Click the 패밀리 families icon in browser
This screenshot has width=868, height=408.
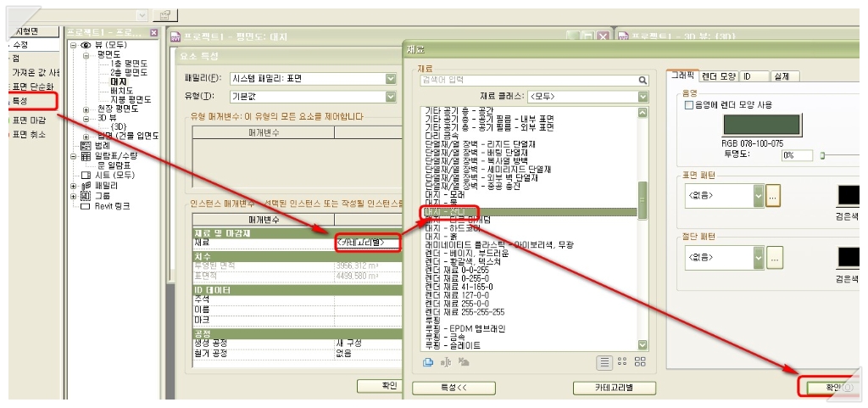86,186
